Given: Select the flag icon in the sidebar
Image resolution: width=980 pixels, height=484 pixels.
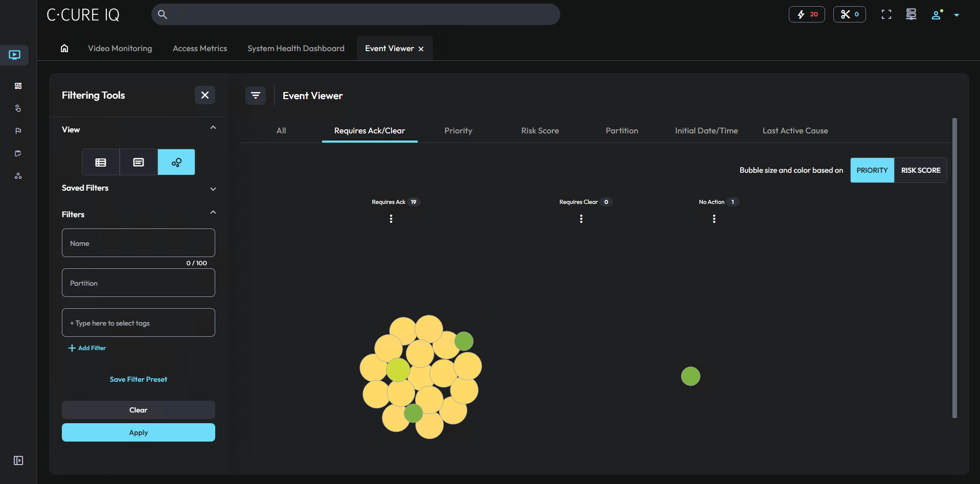Looking at the screenshot, I should coord(18,131).
